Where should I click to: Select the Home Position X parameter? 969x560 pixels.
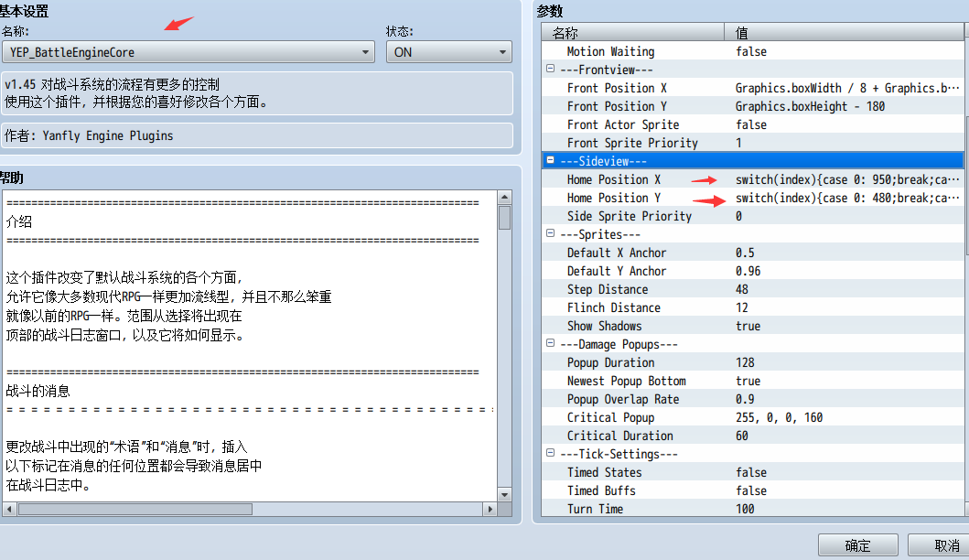(x=753, y=179)
